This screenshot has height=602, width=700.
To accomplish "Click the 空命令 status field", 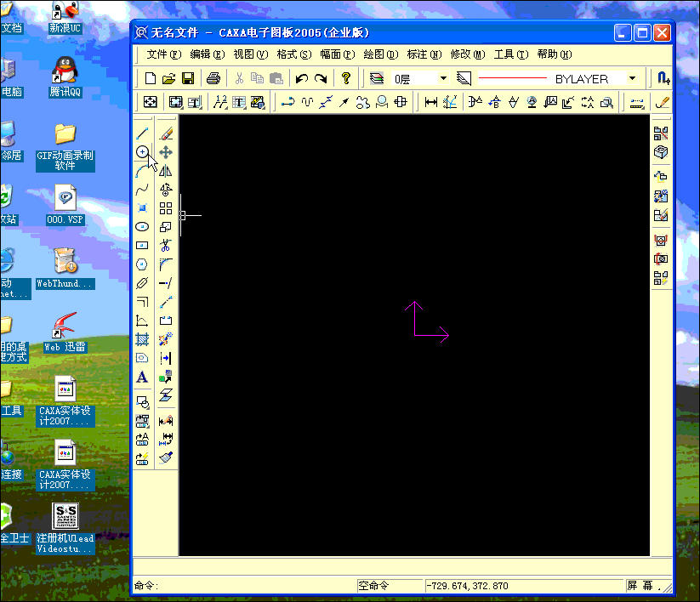I will [390, 586].
